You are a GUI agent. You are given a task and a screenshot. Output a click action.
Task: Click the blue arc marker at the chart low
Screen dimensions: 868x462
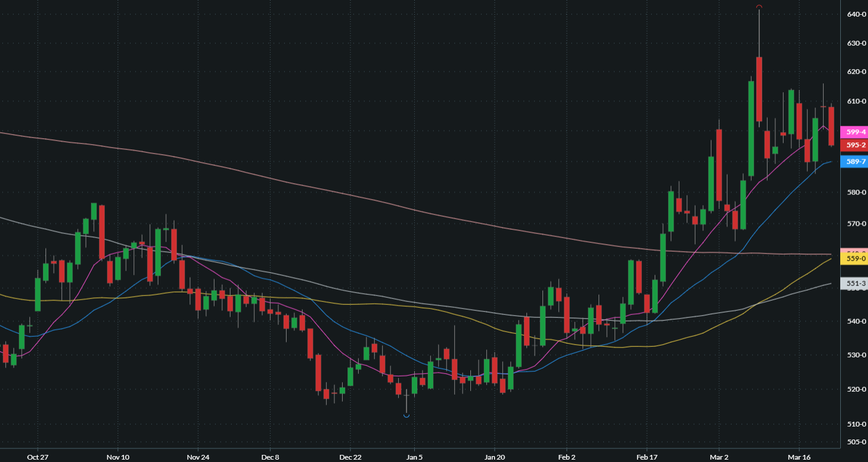point(407,417)
